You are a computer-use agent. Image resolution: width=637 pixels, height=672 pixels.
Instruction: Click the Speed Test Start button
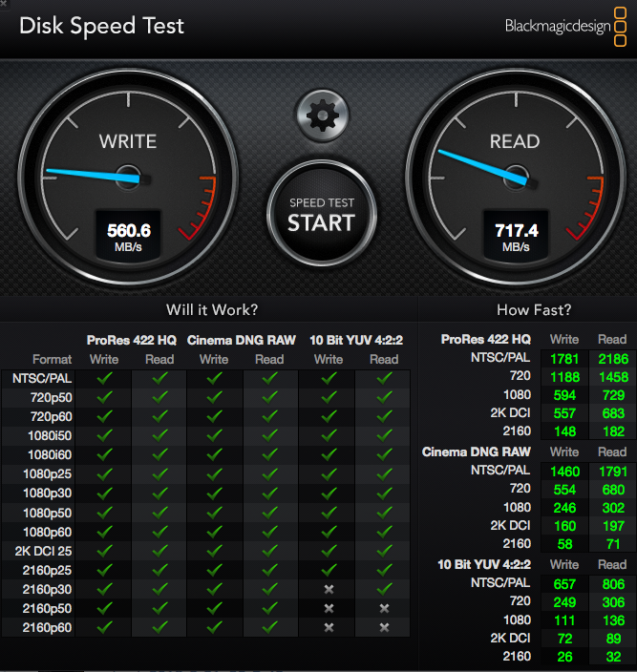322,214
